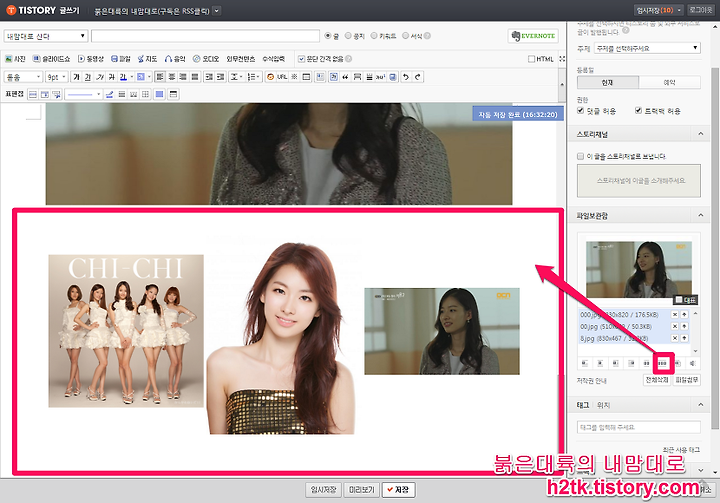Toggle fullscreen editor icon next to HTML
The height and width of the screenshot is (503, 720).
tap(562, 59)
